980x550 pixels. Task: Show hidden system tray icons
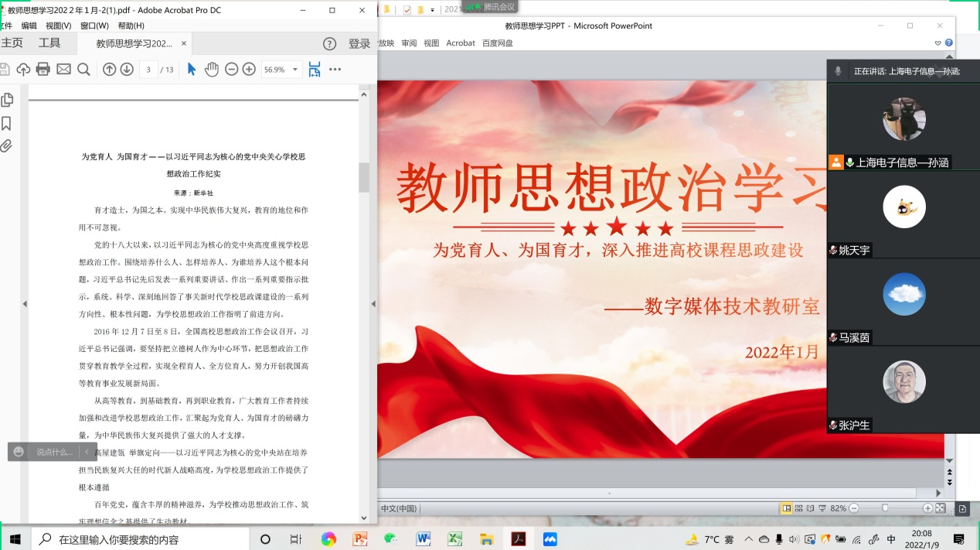tap(748, 539)
